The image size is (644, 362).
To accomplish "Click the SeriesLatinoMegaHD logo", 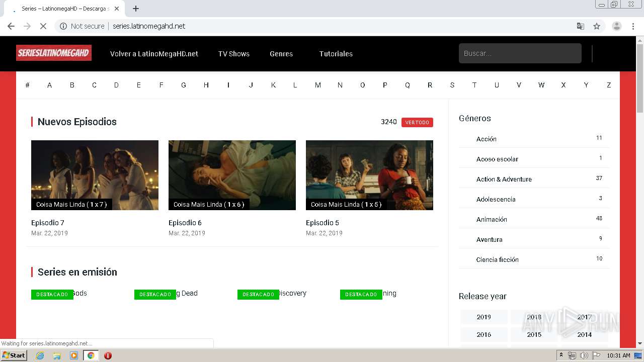I will tap(54, 53).
